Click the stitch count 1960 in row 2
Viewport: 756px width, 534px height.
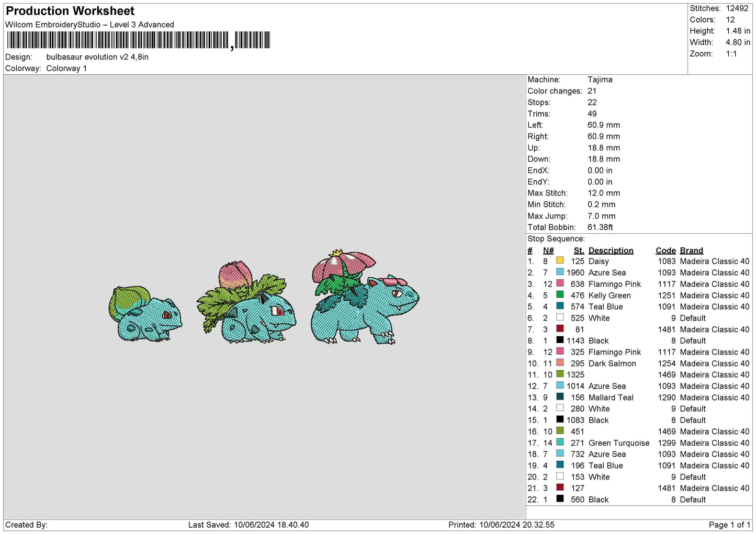click(576, 272)
